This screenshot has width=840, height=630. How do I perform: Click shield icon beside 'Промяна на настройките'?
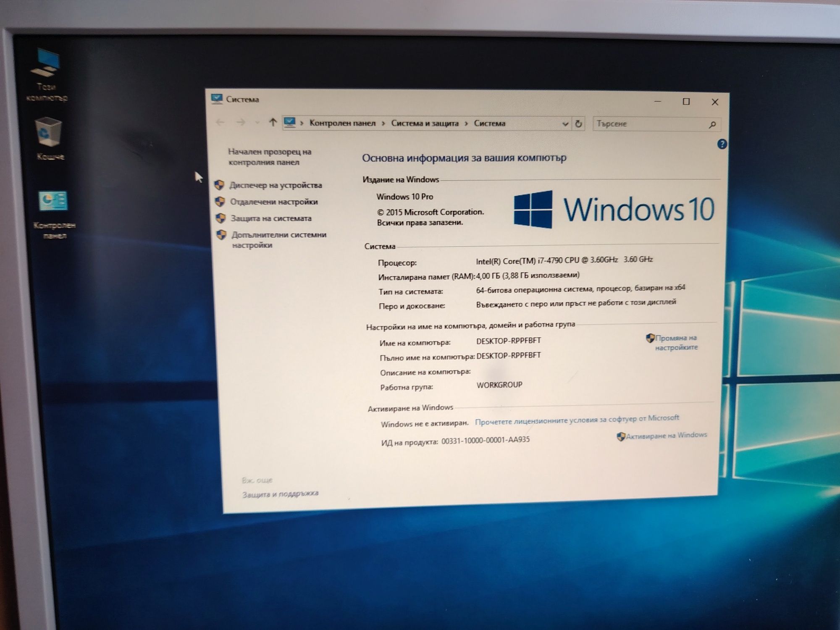pos(650,338)
